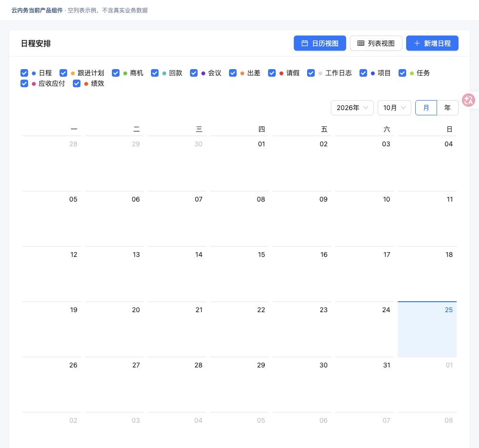Image resolution: width=479 pixels, height=448 pixels.
Task: Toggle the 商机 checkbox
Action: pyautogui.click(x=116, y=73)
